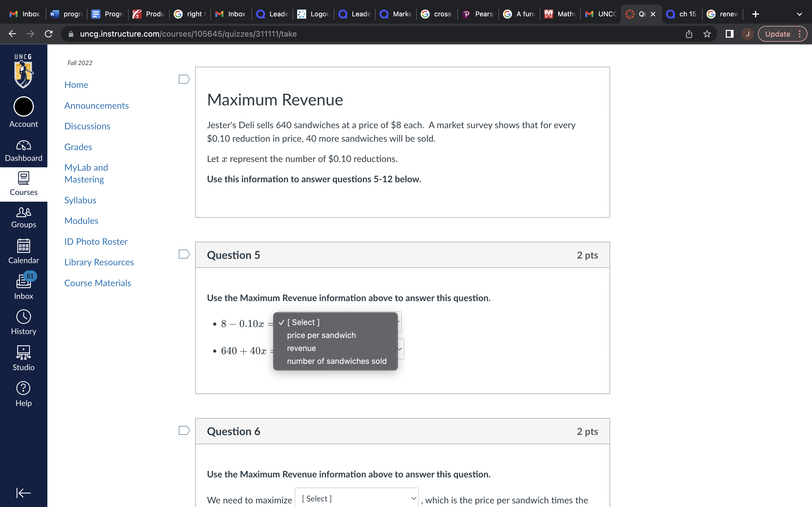Open the Calendar icon

point(23,251)
